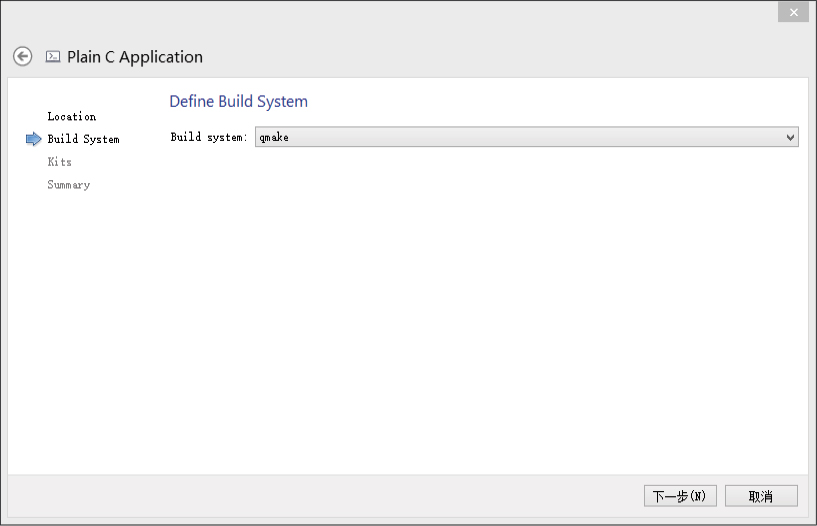
Task: Click the back arrow icon
Action: coord(22,57)
